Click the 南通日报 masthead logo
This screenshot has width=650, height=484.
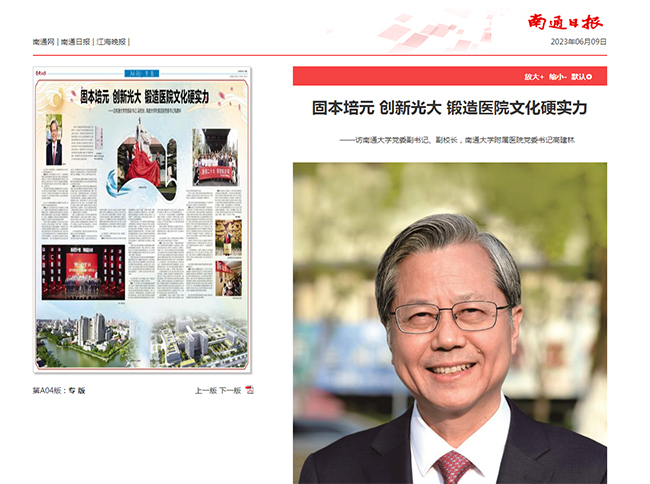coord(566,22)
